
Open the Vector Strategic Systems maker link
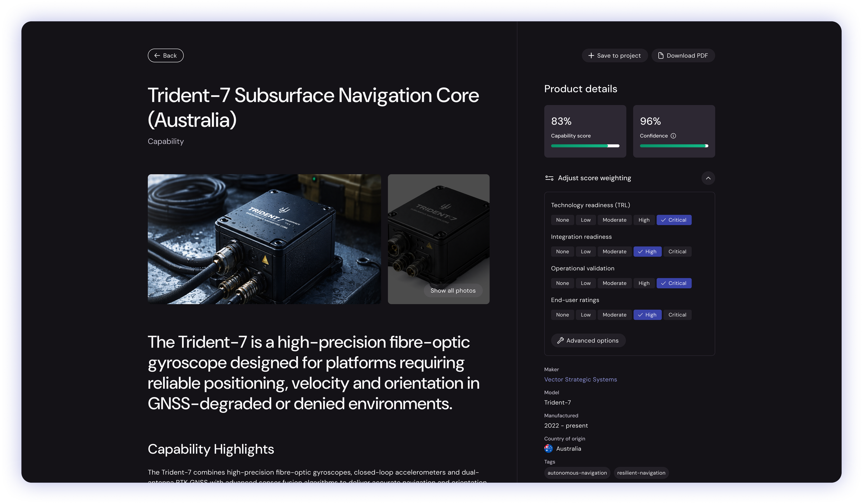click(x=580, y=379)
